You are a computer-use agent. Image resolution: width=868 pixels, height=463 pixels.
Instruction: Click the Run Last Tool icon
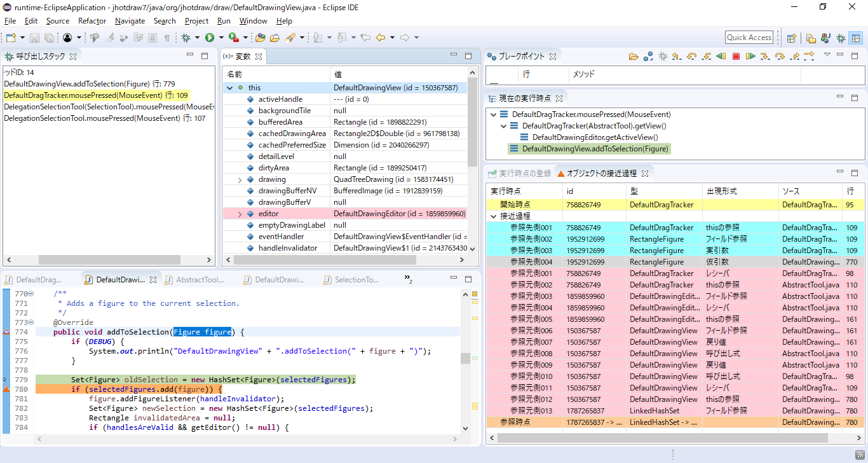coord(233,38)
